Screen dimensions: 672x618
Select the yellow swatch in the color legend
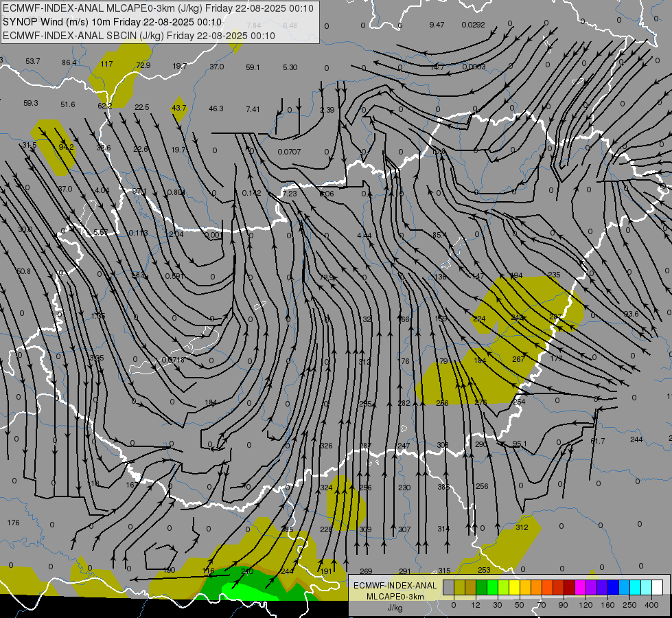(514, 587)
